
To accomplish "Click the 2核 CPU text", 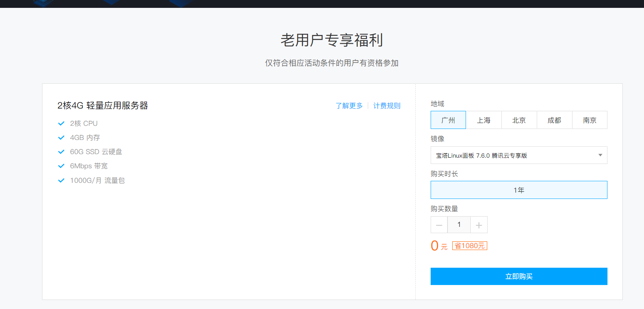I will (x=84, y=123).
